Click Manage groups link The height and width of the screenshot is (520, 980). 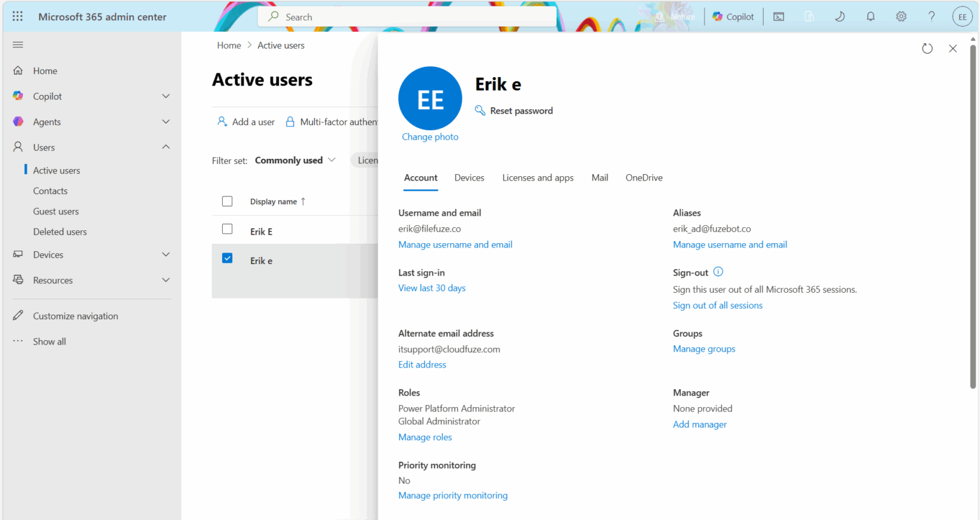[x=704, y=348]
